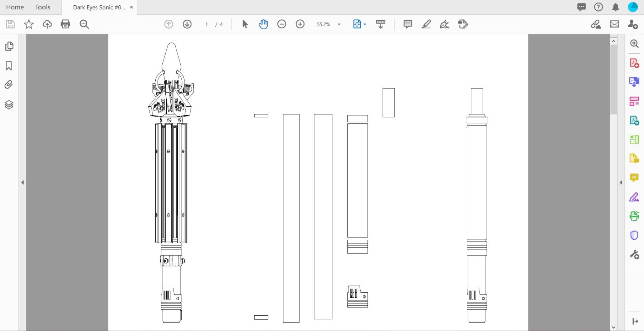The height and width of the screenshot is (331, 644).
Task: Click the page number input field
Action: pos(206,24)
